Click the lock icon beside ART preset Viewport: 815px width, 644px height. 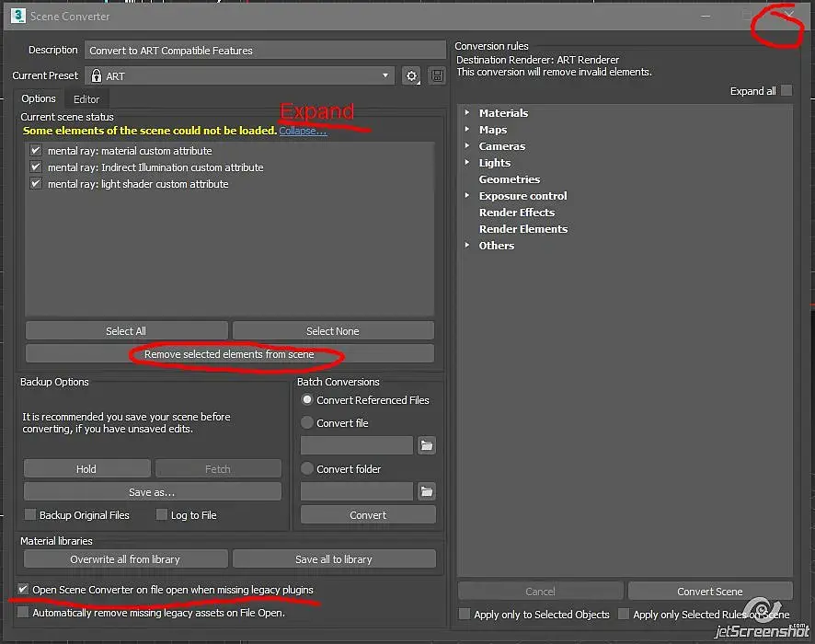click(97, 75)
